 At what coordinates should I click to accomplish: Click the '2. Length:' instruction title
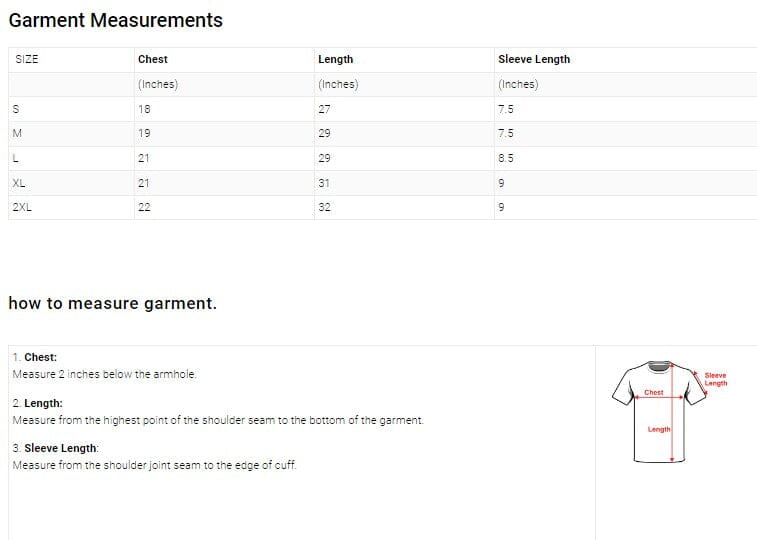37,403
